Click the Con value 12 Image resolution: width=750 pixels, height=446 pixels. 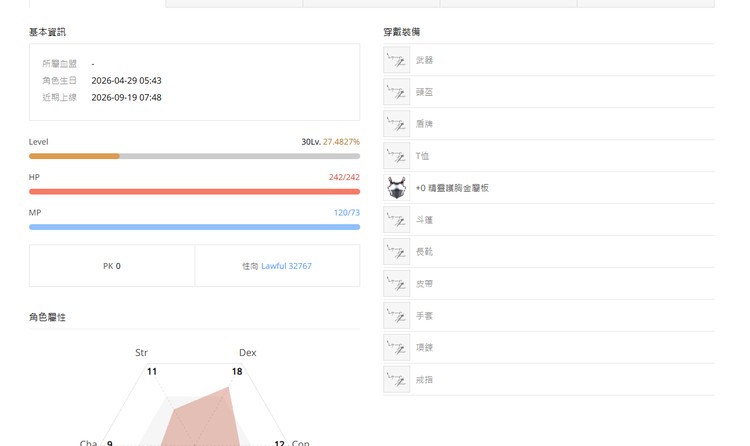point(279,443)
